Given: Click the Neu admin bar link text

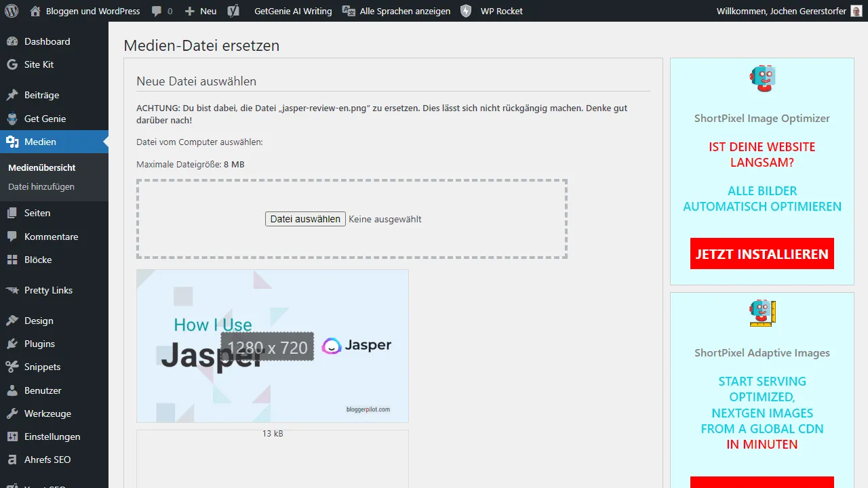Looking at the screenshot, I should pos(208,11).
